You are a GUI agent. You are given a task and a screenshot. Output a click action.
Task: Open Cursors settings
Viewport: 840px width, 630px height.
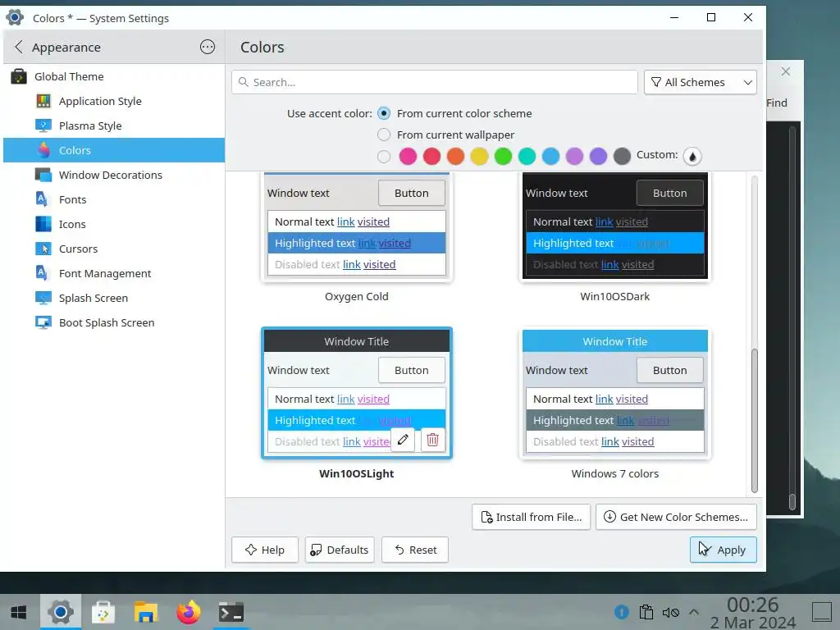pos(114,249)
